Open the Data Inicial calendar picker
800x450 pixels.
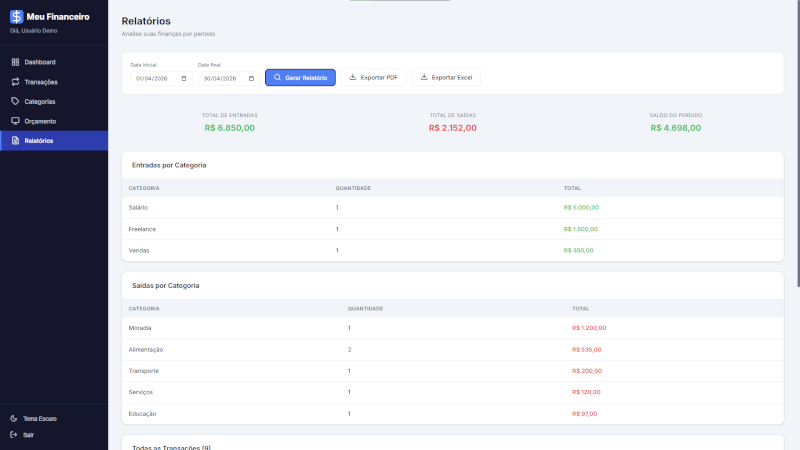click(x=185, y=78)
